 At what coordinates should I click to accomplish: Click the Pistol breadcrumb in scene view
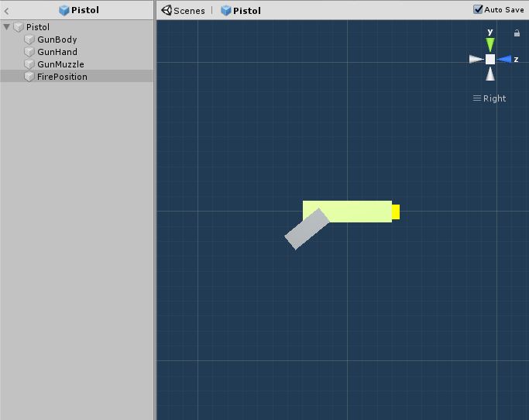click(246, 11)
